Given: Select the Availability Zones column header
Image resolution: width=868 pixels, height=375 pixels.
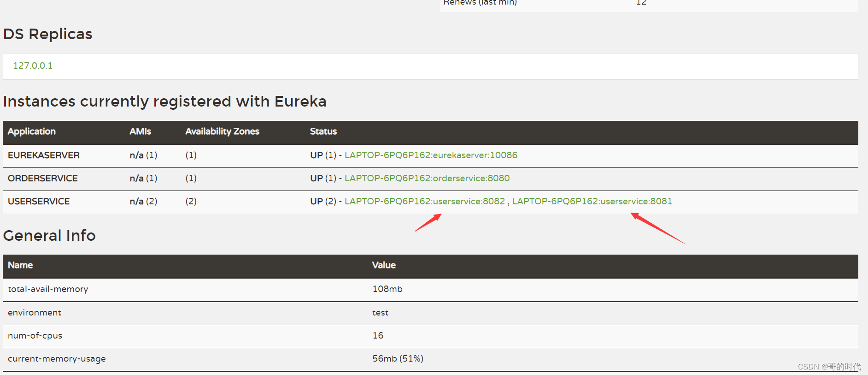Looking at the screenshot, I should pos(222,131).
